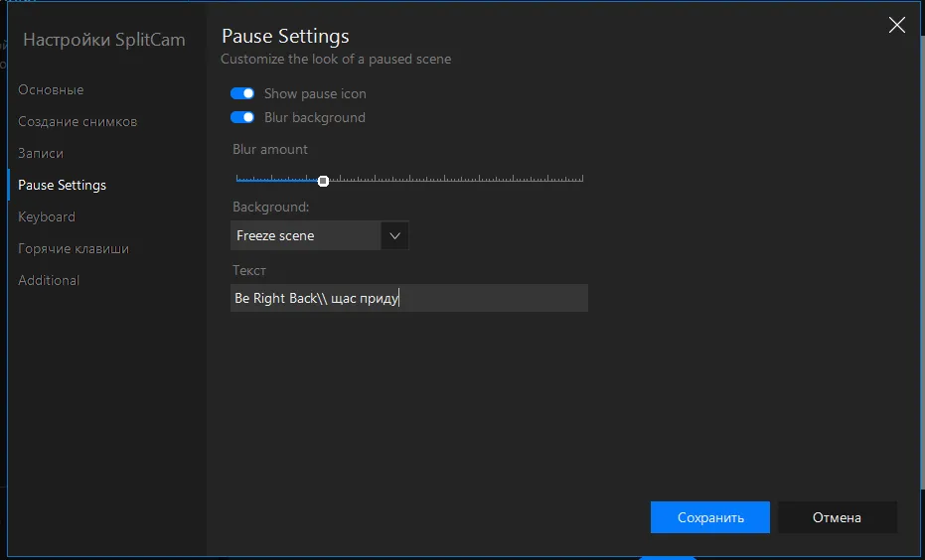The height and width of the screenshot is (560, 925).
Task: Select Pause Settings in the sidebar
Action: [x=62, y=185]
